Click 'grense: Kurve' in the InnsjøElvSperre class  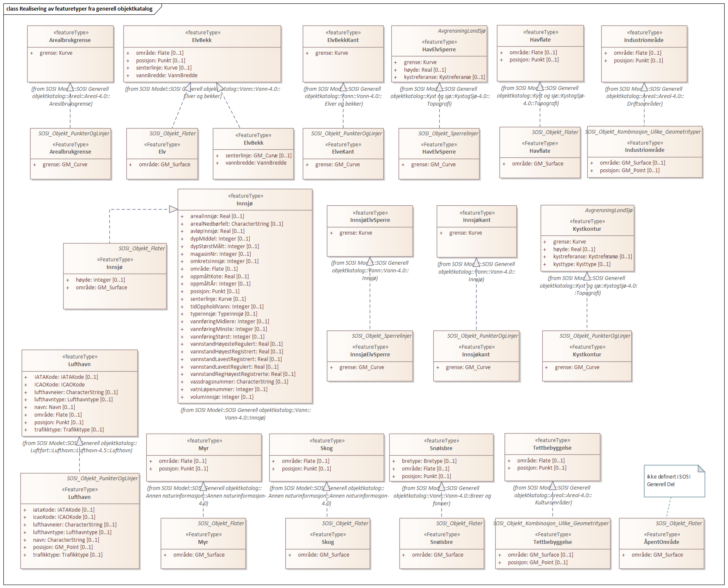click(x=355, y=232)
